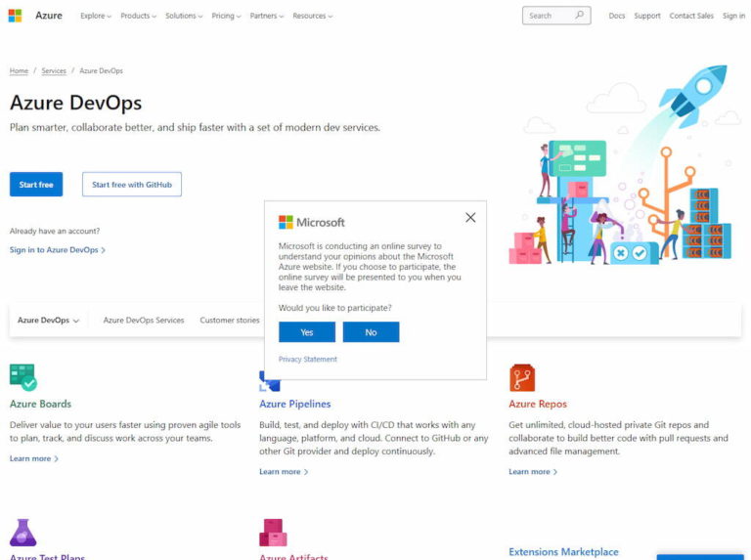Click the Azure Repos icon

521,377
